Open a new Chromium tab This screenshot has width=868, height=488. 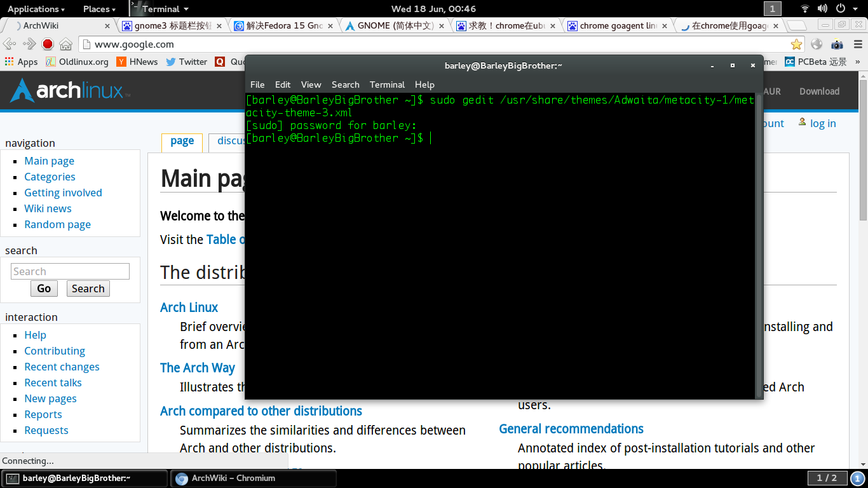click(797, 26)
